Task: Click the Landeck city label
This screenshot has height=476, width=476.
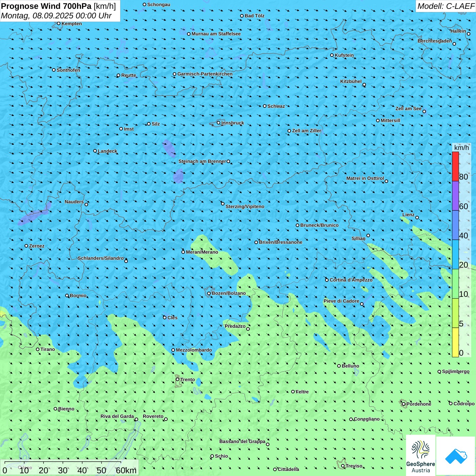Action: [x=107, y=151]
